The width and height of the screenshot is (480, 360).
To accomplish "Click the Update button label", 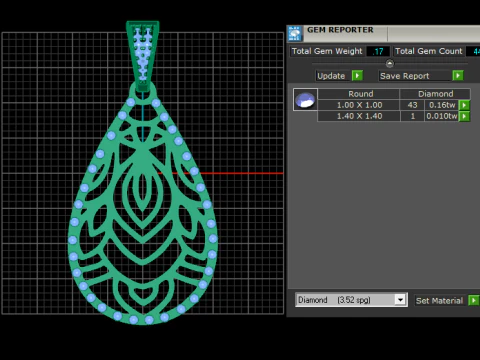I will pyautogui.click(x=331, y=76).
